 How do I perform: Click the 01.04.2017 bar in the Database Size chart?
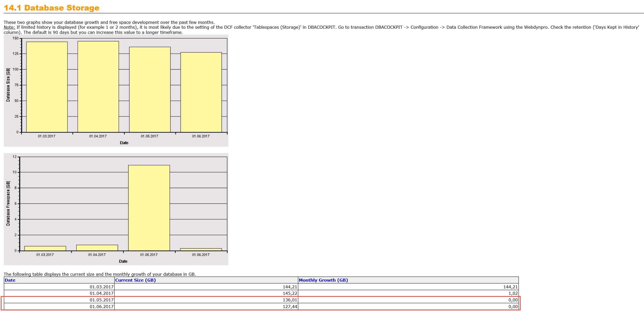tap(98, 87)
